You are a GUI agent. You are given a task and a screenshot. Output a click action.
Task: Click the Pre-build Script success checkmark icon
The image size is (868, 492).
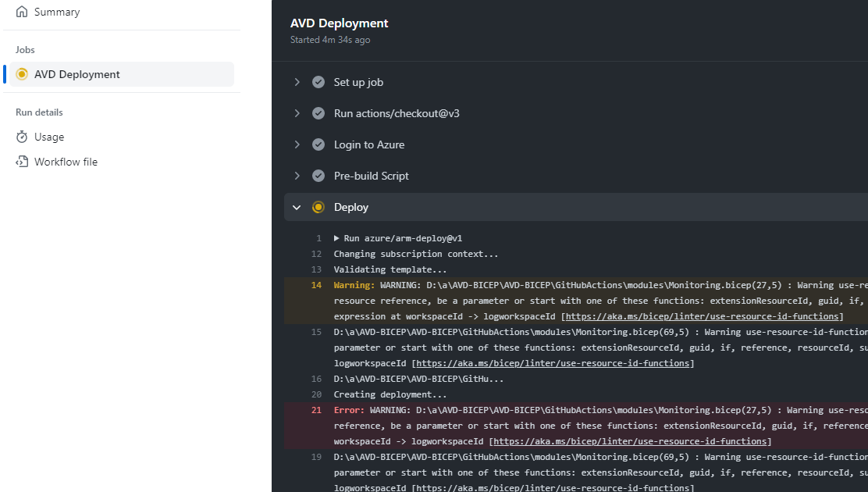(318, 176)
